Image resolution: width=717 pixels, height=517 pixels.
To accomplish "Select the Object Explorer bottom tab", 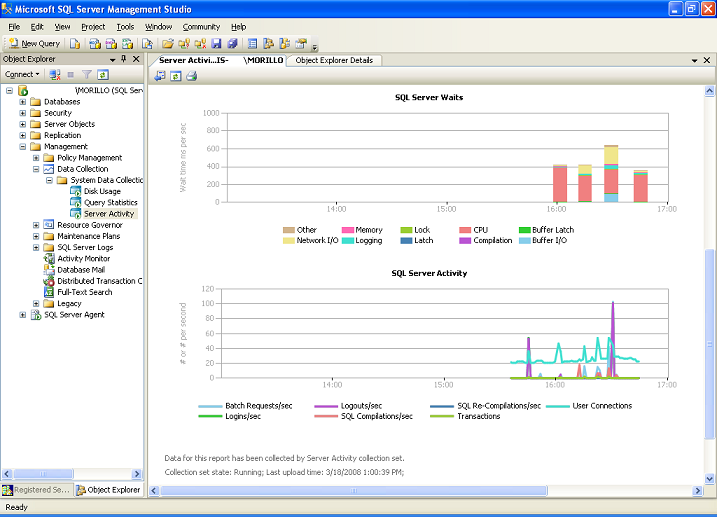I will tap(109, 490).
